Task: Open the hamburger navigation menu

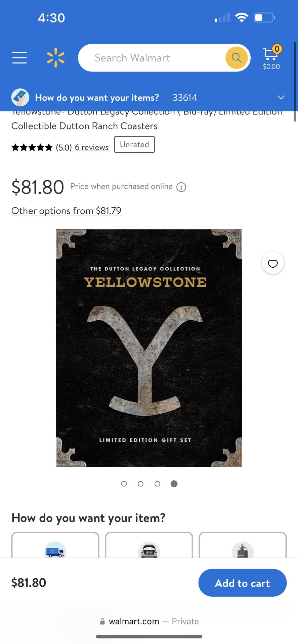Action: coord(19,57)
